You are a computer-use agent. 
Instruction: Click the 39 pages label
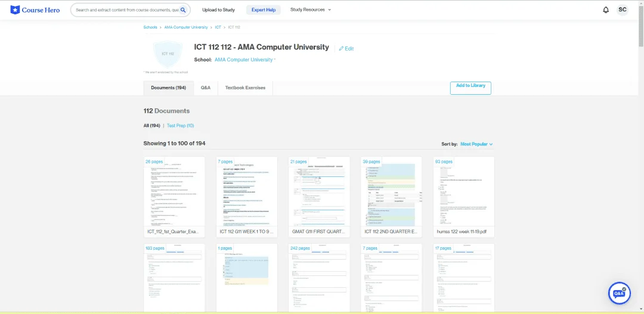click(x=371, y=161)
